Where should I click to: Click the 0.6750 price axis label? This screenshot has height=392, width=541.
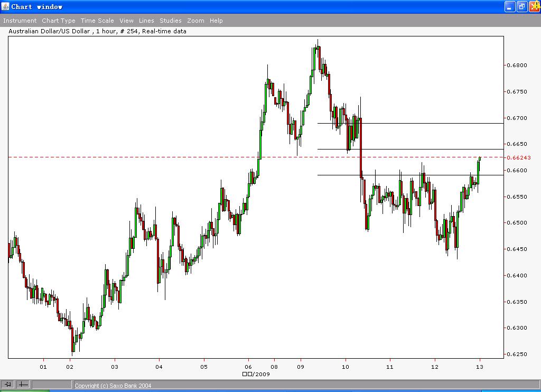(517, 91)
